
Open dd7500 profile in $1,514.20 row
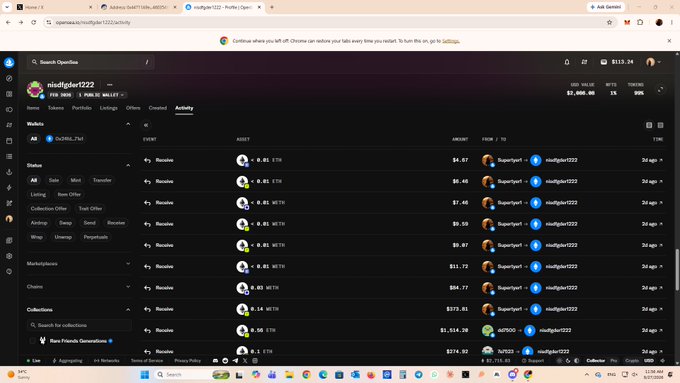[x=507, y=330]
